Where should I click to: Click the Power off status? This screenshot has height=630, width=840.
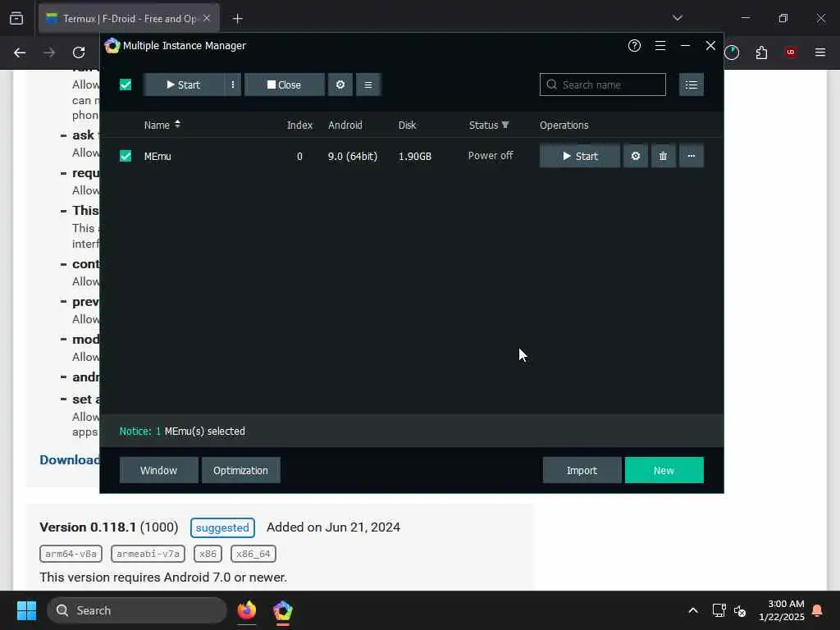tap(491, 156)
